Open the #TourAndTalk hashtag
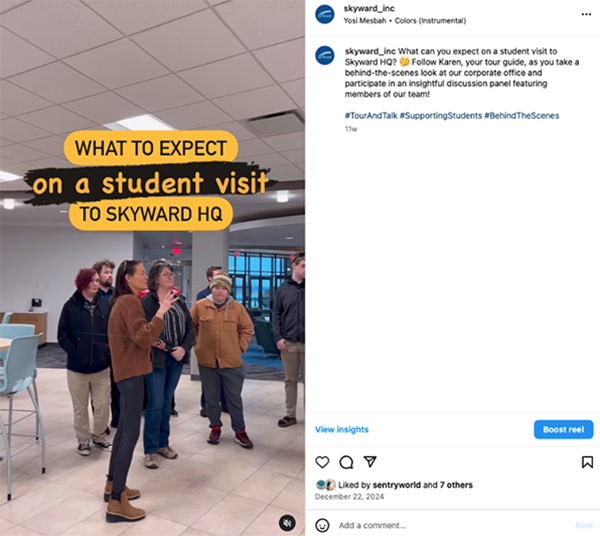Viewport: 600px width, 536px height. click(371, 116)
